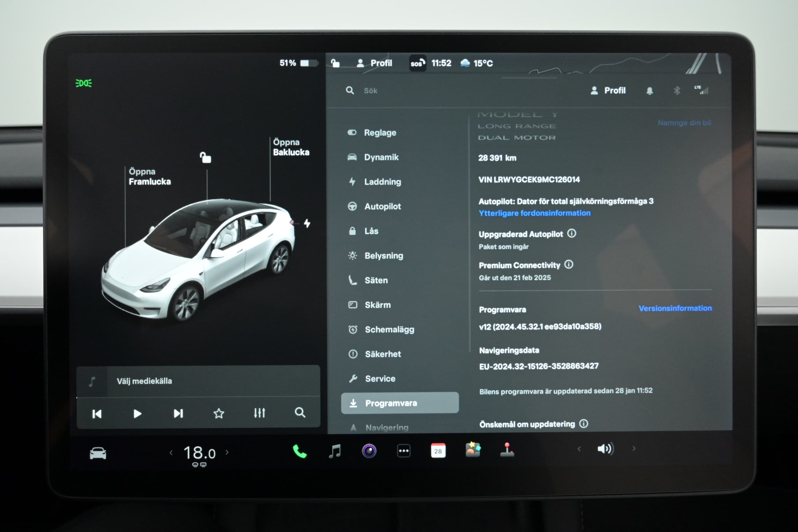The width and height of the screenshot is (798, 532).
Task: Open Profil in top status bar
Action: pyautogui.click(x=374, y=63)
